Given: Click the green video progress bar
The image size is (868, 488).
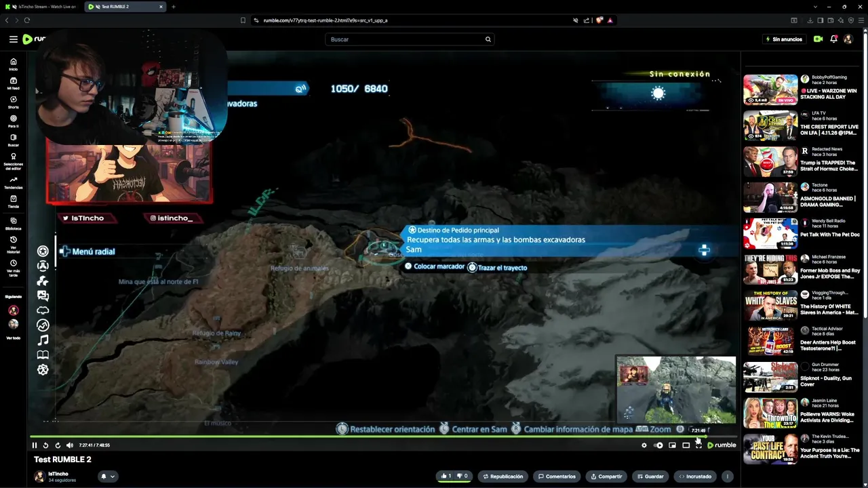Looking at the screenshot, I should (366, 436).
